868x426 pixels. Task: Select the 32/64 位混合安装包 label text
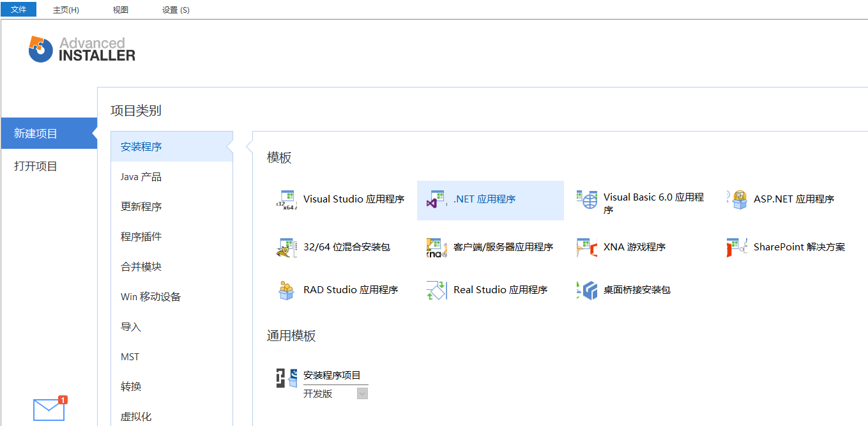pyautogui.click(x=347, y=247)
